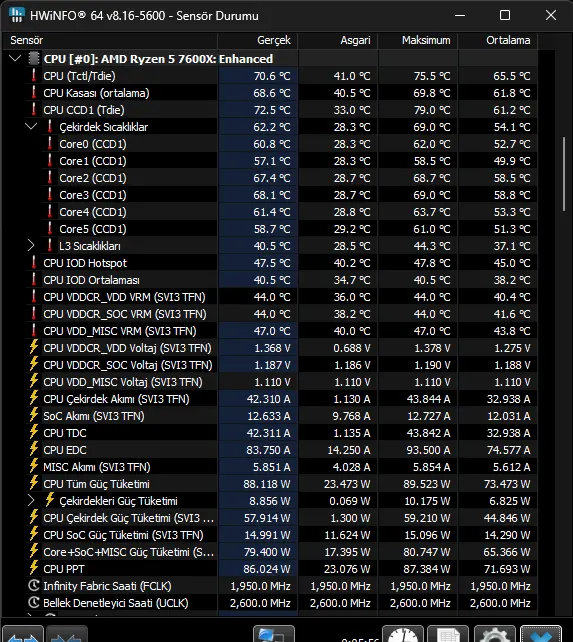Click the reset clock icon in bottom toolbar

click(x=403, y=634)
